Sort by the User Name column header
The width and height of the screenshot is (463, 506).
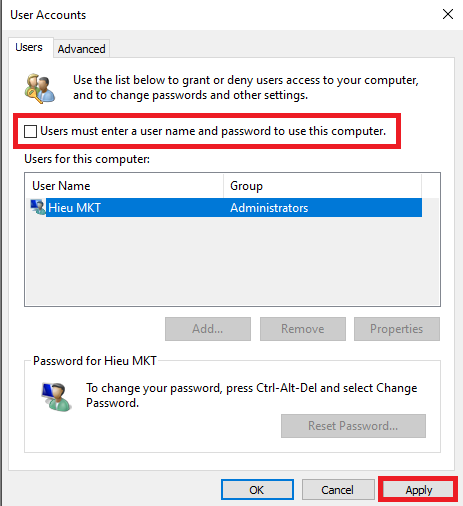pos(124,186)
